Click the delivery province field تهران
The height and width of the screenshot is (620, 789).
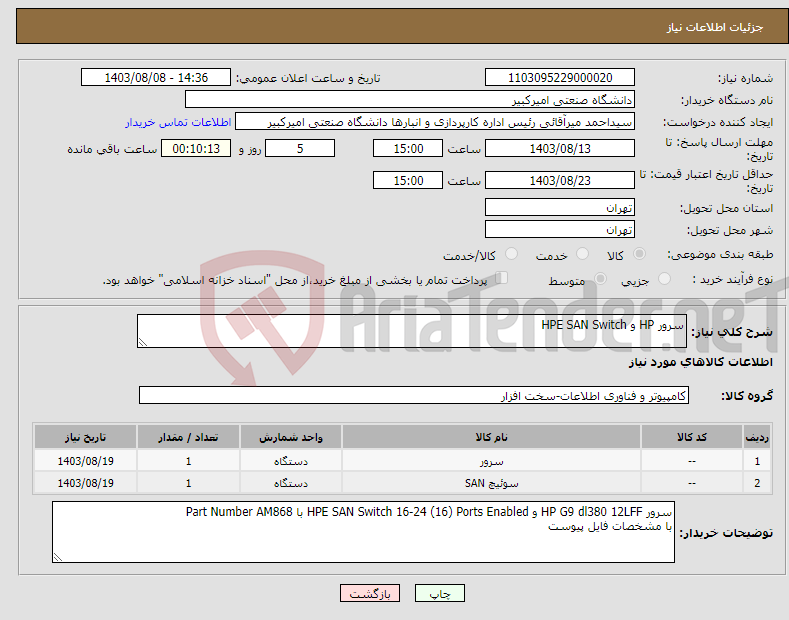pyautogui.click(x=560, y=207)
